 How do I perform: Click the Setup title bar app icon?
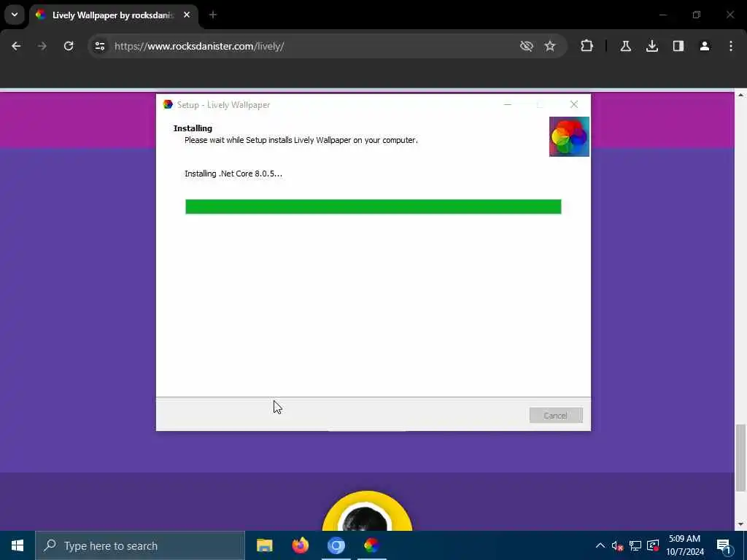click(168, 104)
